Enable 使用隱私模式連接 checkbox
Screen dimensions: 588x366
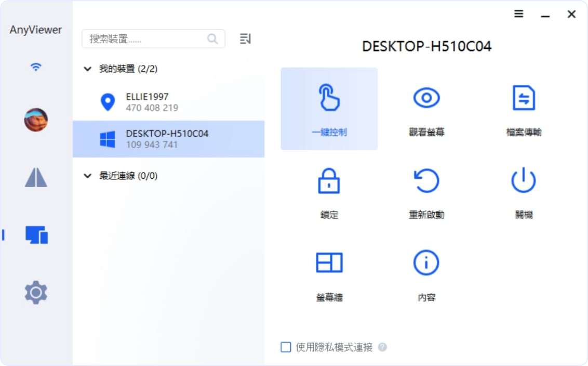286,347
